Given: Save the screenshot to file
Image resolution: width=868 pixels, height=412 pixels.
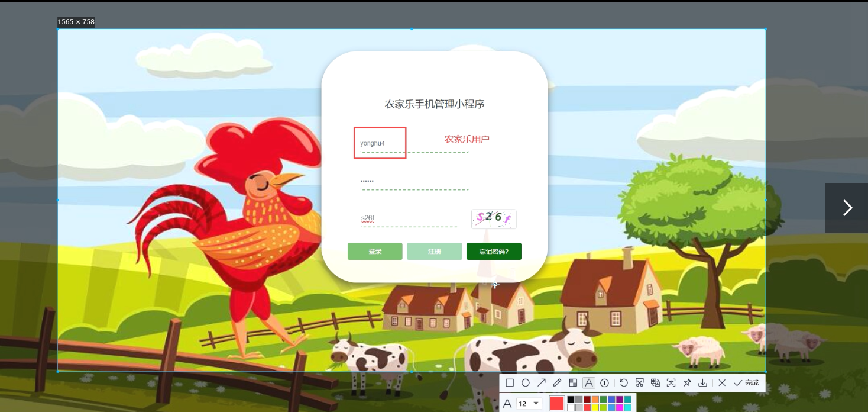Looking at the screenshot, I should point(702,383).
